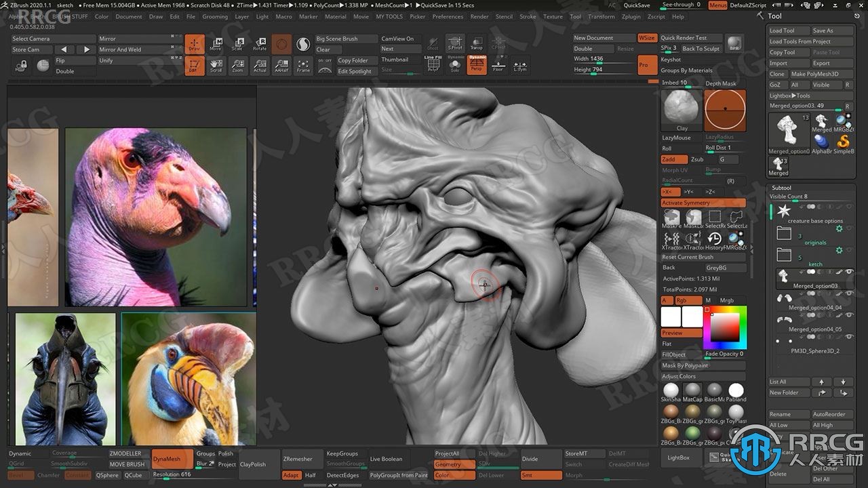The height and width of the screenshot is (488, 868).
Task: Toggle Solo mode
Action: [x=455, y=66]
